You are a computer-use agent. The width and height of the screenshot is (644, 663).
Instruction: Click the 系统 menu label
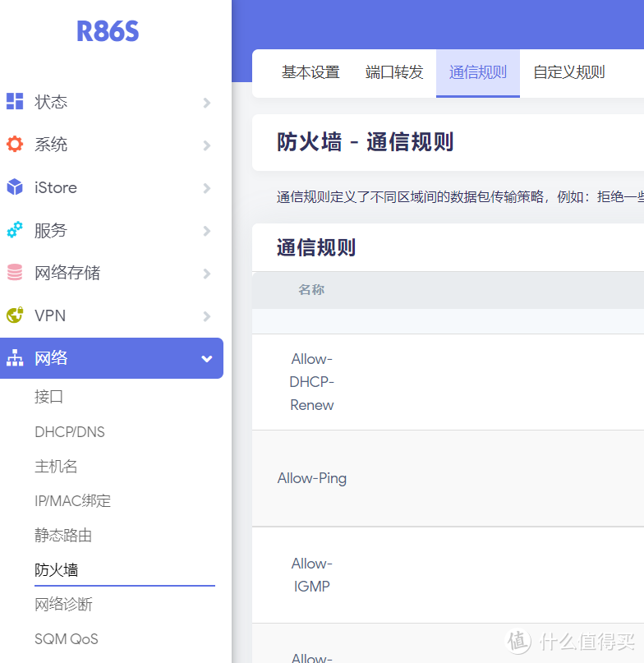tap(51, 145)
